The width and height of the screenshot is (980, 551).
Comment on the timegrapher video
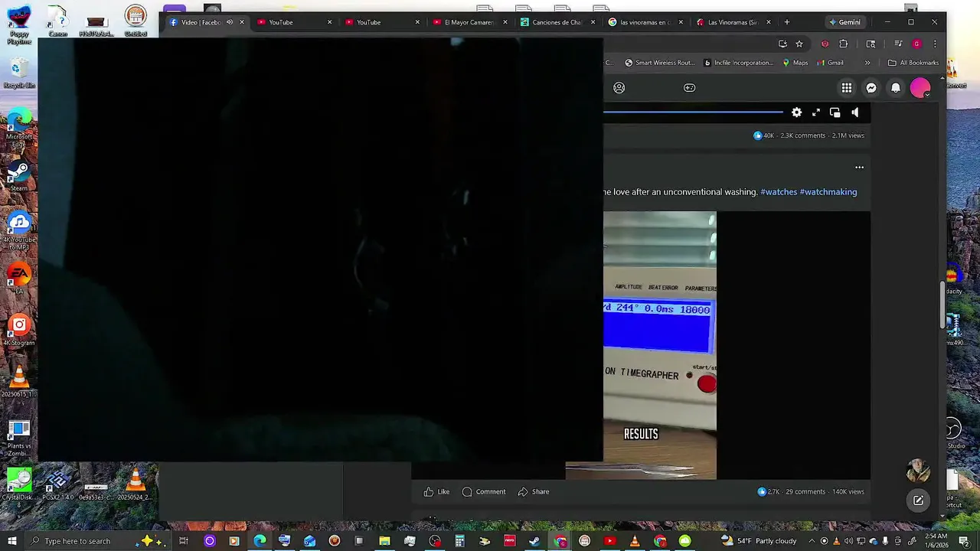pyautogui.click(x=484, y=492)
